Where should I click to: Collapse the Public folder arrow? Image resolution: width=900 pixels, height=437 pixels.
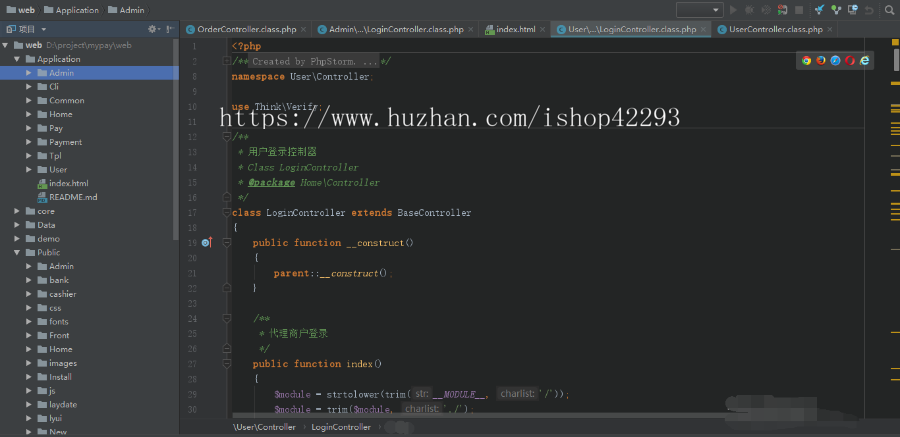click(x=17, y=253)
